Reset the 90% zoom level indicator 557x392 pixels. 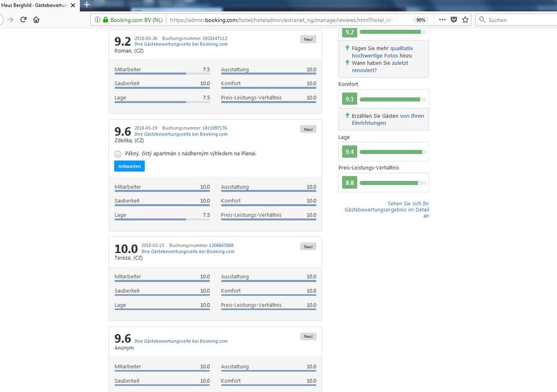point(420,20)
